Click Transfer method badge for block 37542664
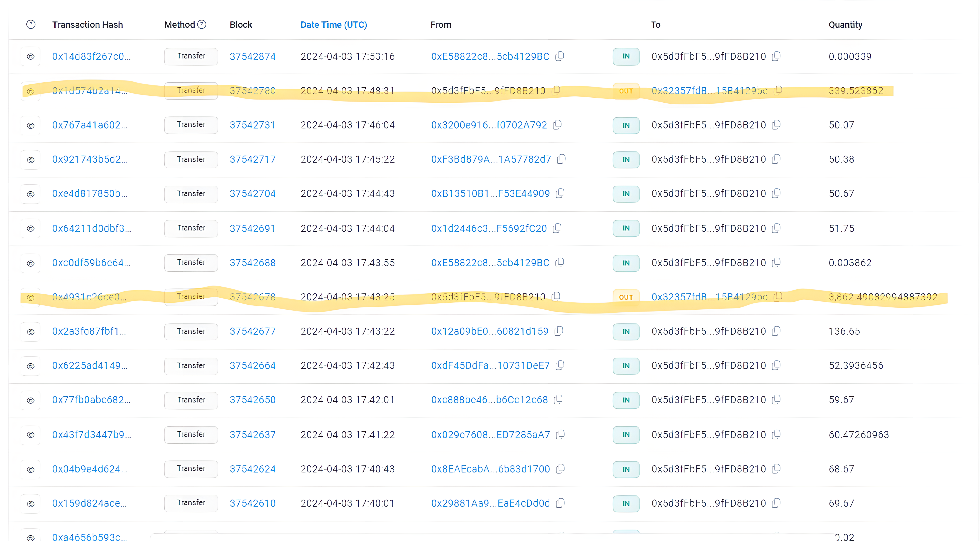The width and height of the screenshot is (980, 541). tap(191, 365)
